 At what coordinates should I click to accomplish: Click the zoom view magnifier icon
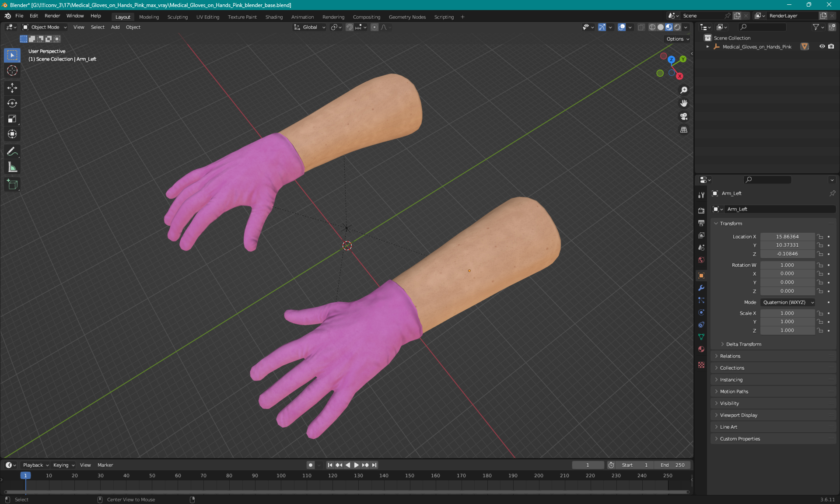click(683, 90)
